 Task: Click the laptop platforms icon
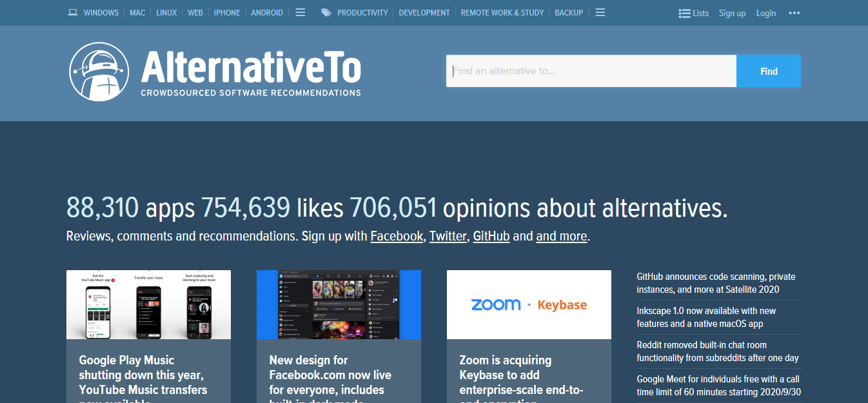tap(73, 12)
